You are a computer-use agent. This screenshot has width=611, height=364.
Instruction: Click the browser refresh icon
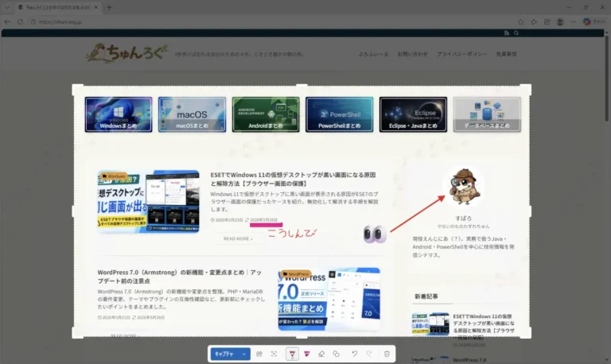click(x=20, y=21)
